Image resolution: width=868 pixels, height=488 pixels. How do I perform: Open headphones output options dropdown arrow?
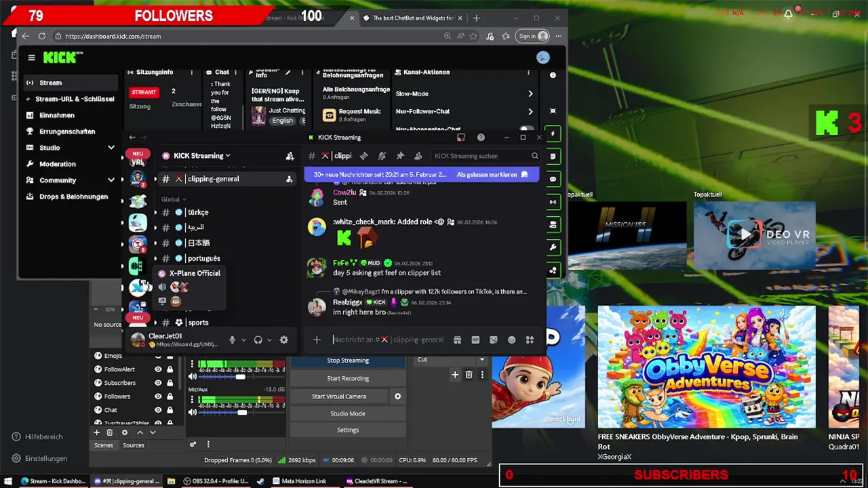pos(269,340)
